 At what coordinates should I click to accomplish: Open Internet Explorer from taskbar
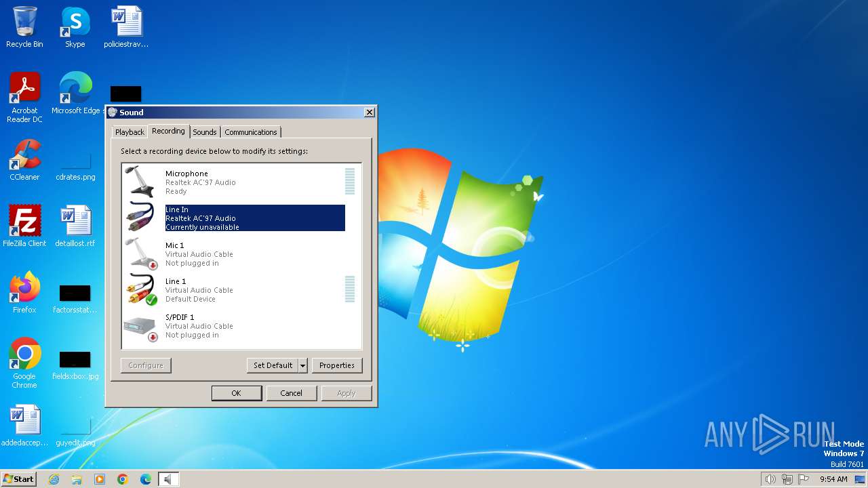coord(54,479)
